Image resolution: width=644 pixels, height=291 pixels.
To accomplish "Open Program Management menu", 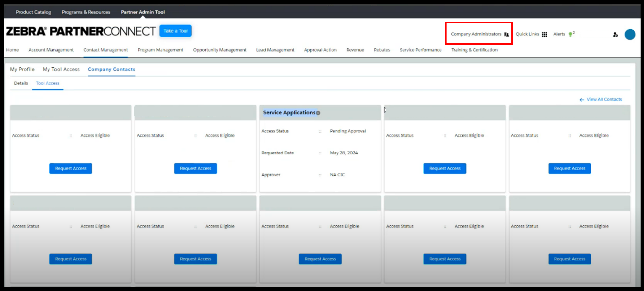I will [x=160, y=50].
